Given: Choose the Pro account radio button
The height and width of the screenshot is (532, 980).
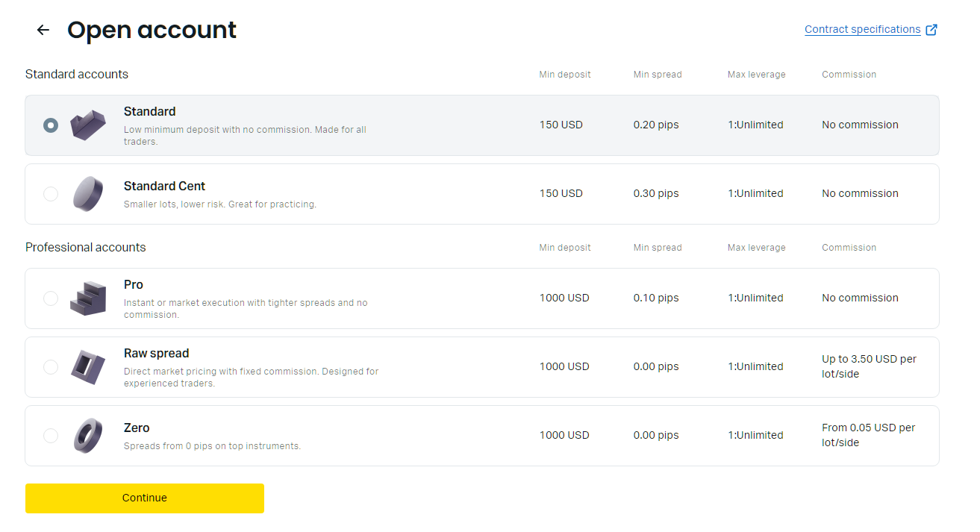Looking at the screenshot, I should [50, 298].
